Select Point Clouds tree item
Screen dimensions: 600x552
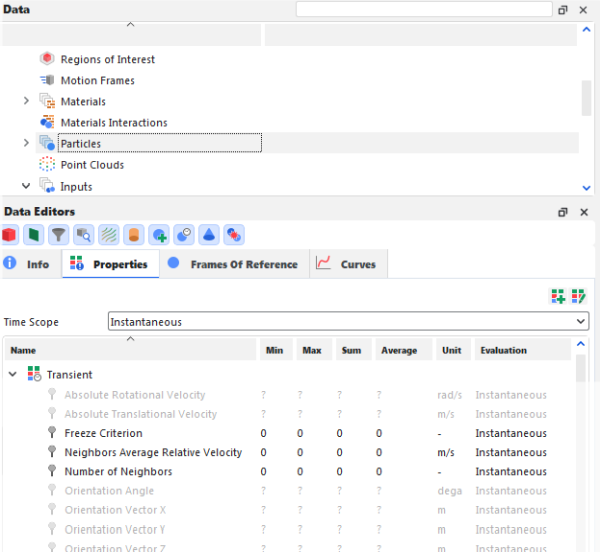click(92, 165)
